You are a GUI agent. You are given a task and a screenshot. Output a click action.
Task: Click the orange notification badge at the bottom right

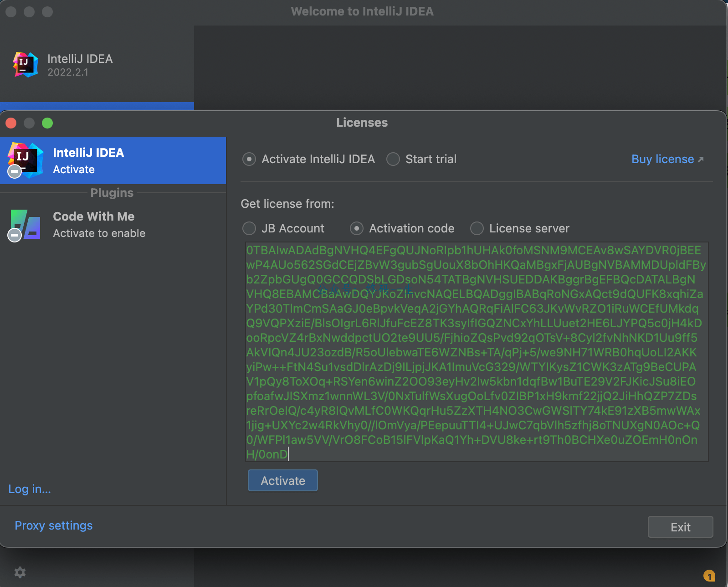coord(709,576)
